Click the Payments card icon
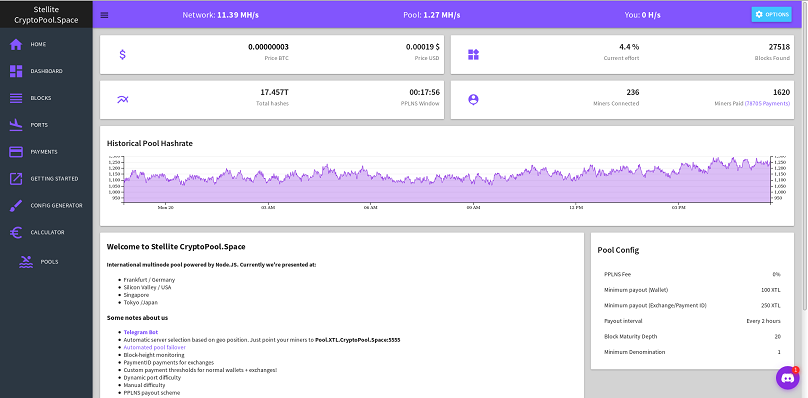The width and height of the screenshot is (808, 398). [x=16, y=152]
